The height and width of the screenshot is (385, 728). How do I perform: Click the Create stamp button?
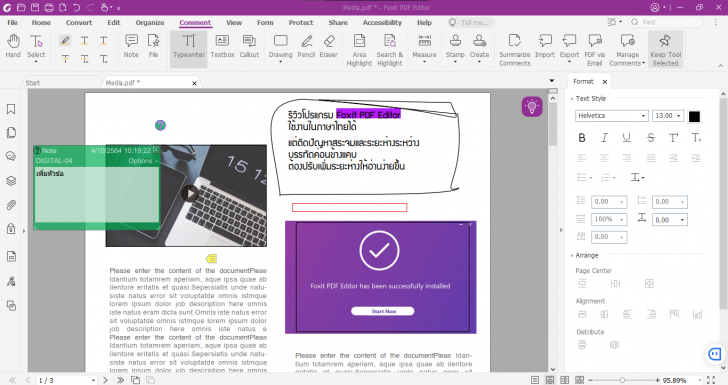coord(479,45)
